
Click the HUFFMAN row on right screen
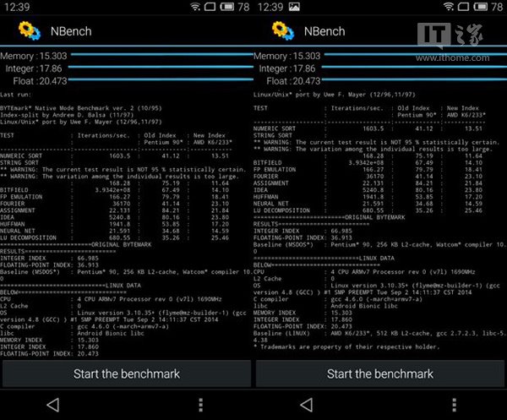[x=368, y=197]
